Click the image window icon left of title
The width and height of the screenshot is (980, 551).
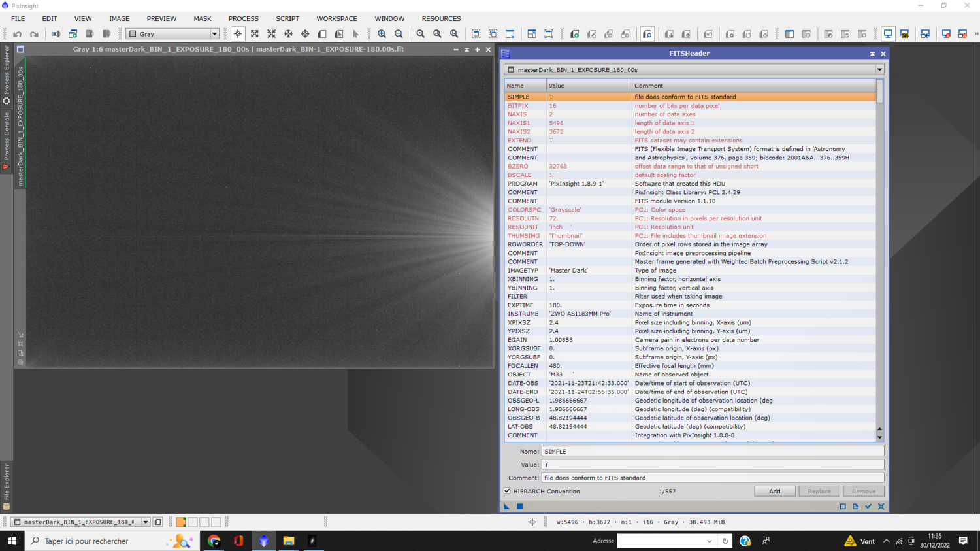pyautogui.click(x=20, y=49)
